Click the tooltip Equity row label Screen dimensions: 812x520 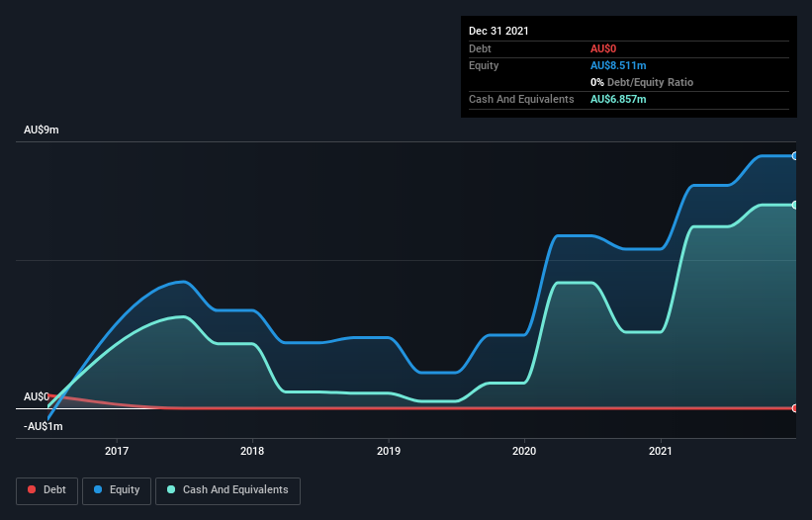484,65
